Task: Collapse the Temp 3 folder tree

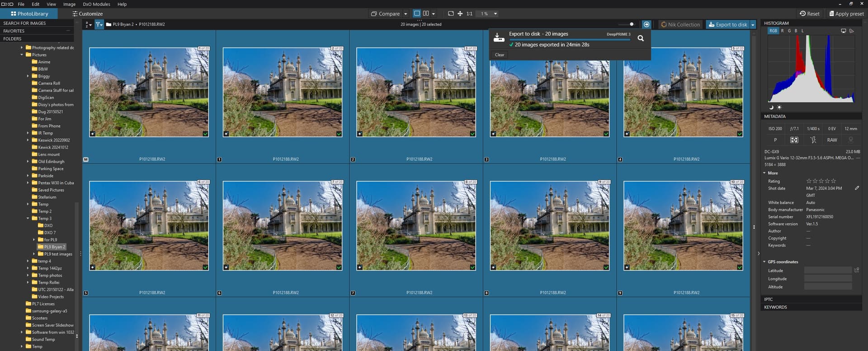Action: pyautogui.click(x=28, y=218)
